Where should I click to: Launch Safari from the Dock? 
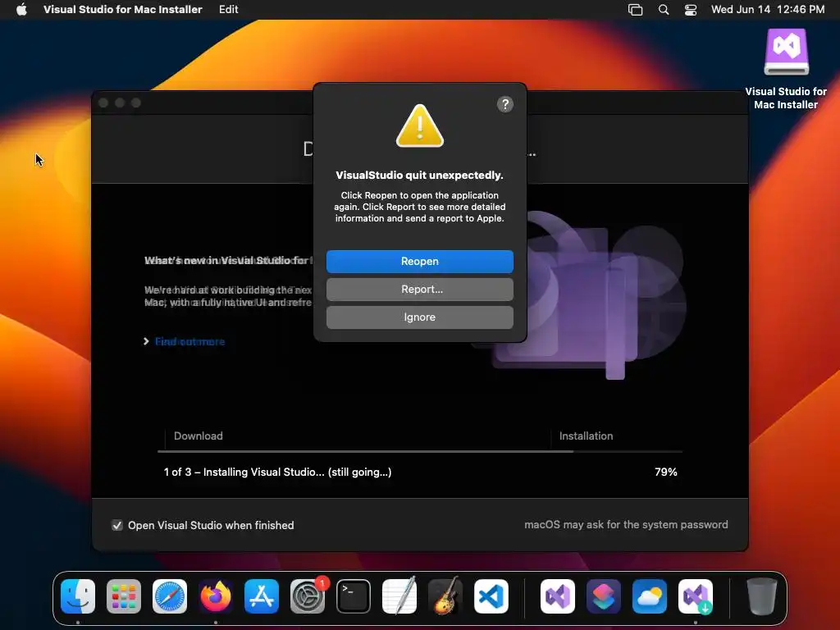[x=170, y=596]
